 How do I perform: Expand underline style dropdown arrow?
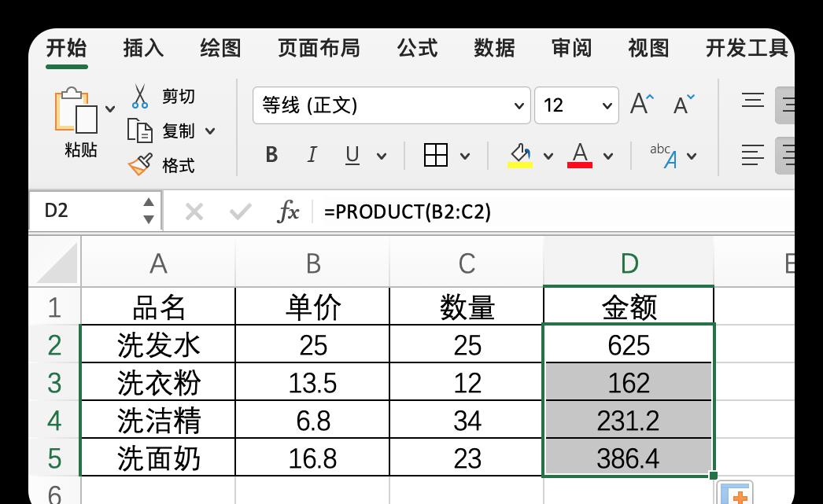click(x=382, y=156)
